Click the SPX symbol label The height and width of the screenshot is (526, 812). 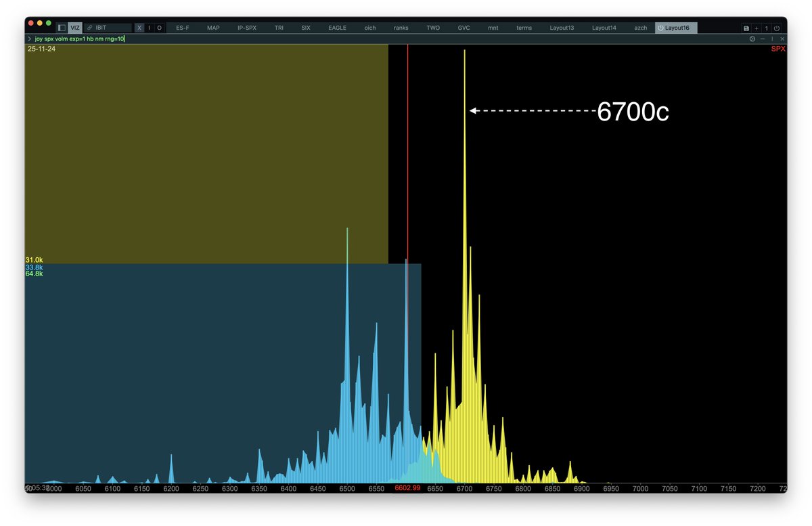pos(778,49)
